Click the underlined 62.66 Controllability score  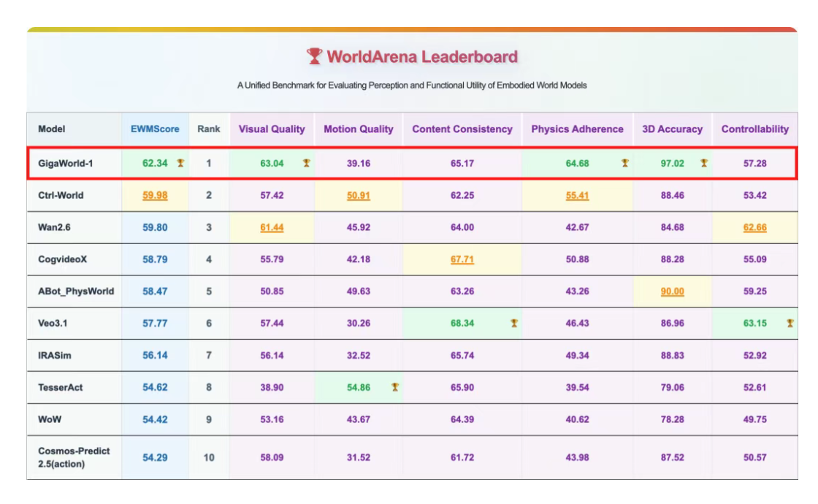754,228
